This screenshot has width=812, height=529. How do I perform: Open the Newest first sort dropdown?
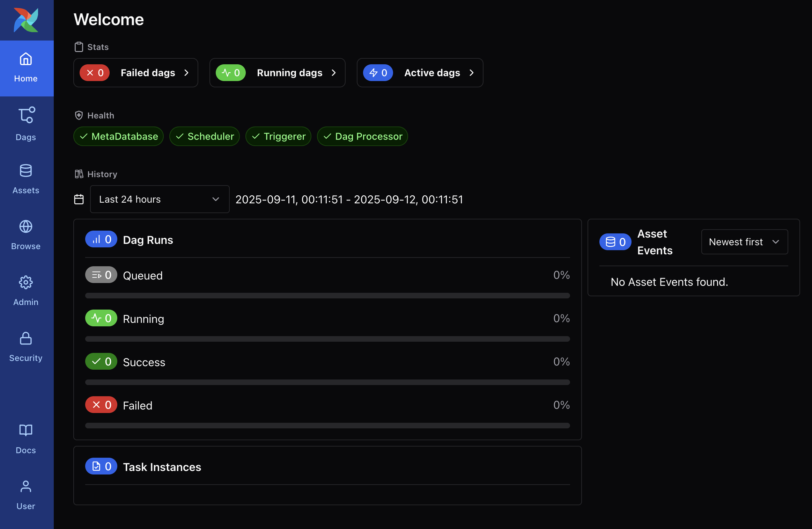point(744,242)
